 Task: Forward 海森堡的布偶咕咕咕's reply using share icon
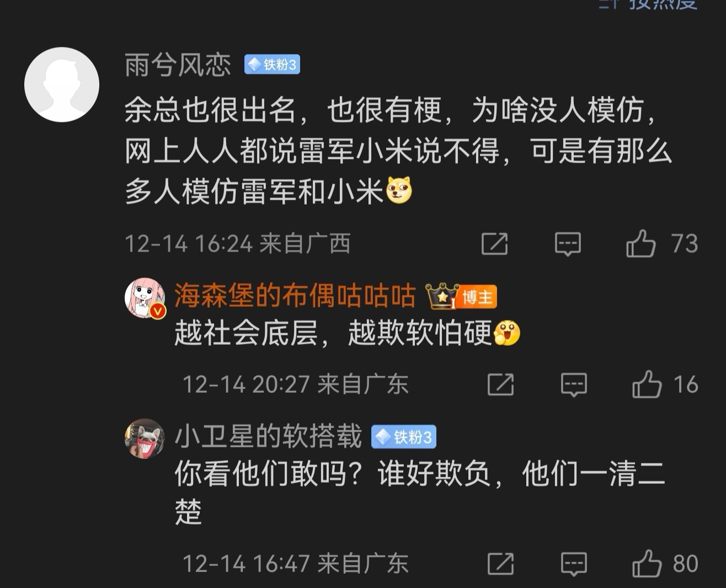pyautogui.click(x=500, y=384)
